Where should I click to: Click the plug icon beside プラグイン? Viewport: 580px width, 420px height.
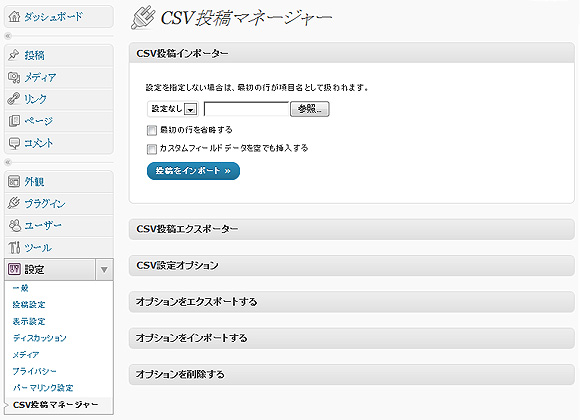click(14, 203)
